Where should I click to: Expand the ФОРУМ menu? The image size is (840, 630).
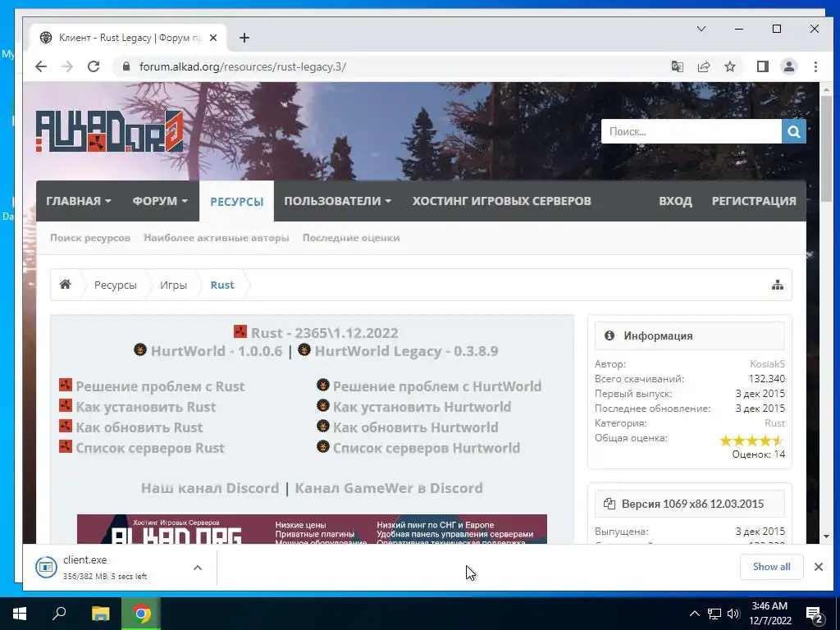point(160,201)
